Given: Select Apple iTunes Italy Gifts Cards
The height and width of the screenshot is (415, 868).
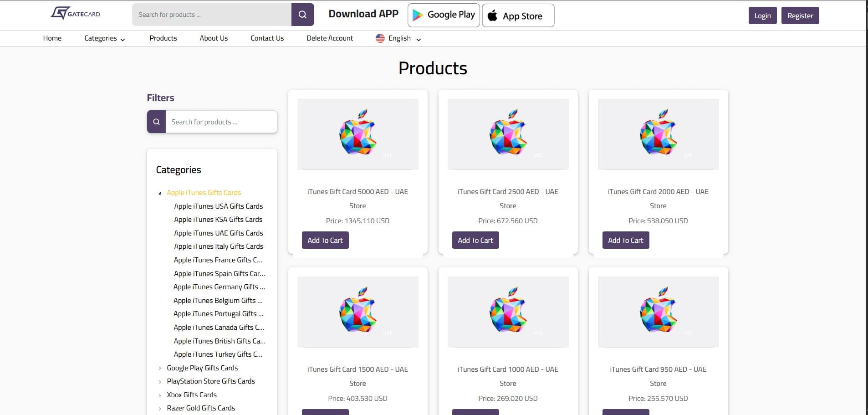Looking at the screenshot, I should [219, 246].
